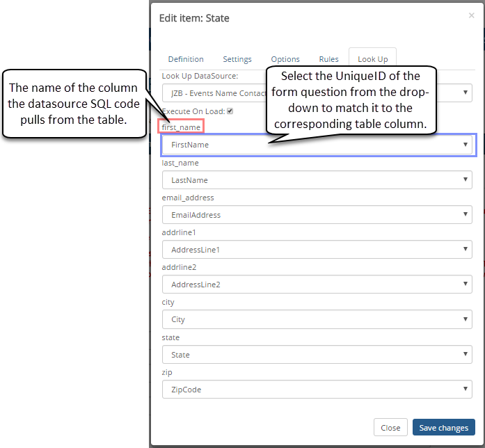The image size is (485, 448).
Task: Open the state State dropdown
Action: click(317, 355)
